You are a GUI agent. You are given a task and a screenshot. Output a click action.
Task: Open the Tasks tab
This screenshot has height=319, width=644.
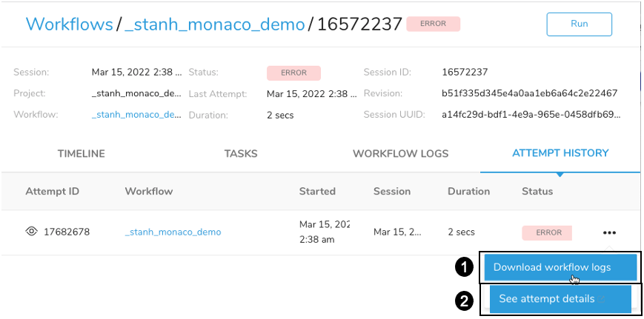tap(241, 154)
